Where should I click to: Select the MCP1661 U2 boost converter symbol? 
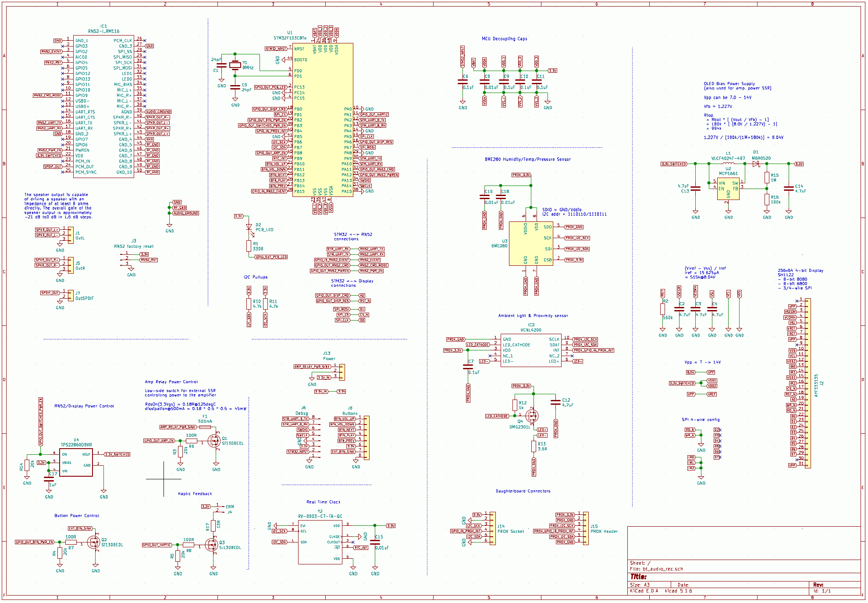tap(728, 188)
